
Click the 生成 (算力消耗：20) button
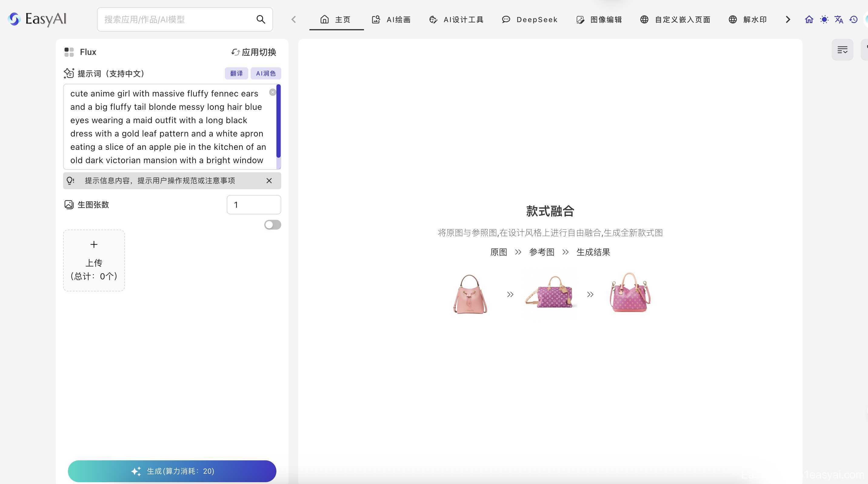(x=172, y=471)
